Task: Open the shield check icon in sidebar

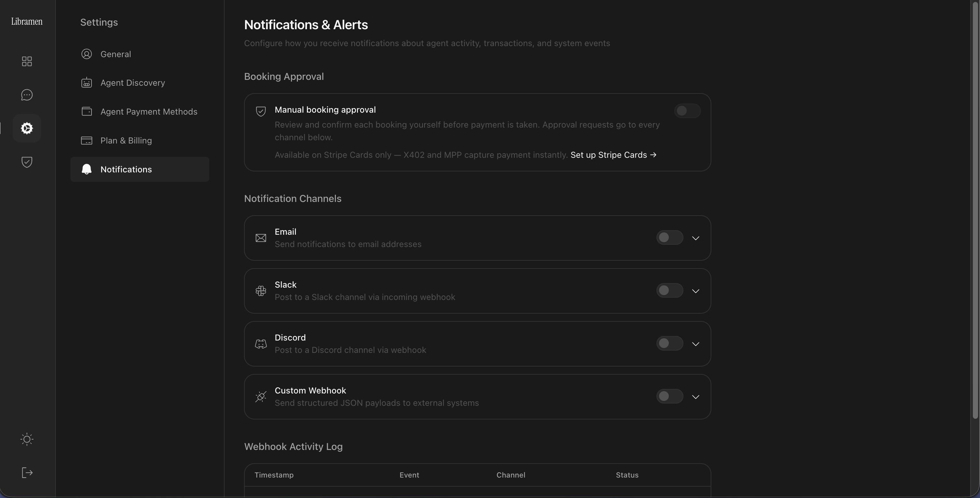Action: click(x=27, y=162)
